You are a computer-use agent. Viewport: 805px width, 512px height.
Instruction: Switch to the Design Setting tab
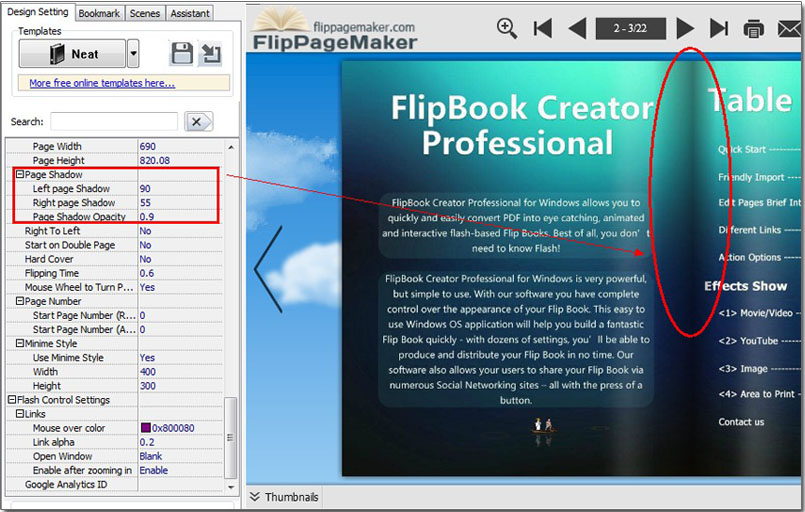[38, 12]
